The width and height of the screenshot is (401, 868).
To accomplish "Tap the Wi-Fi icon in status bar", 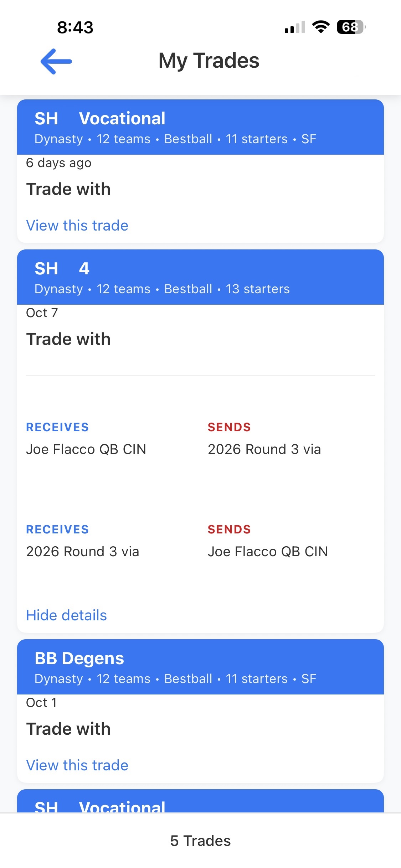I will 320,27.
